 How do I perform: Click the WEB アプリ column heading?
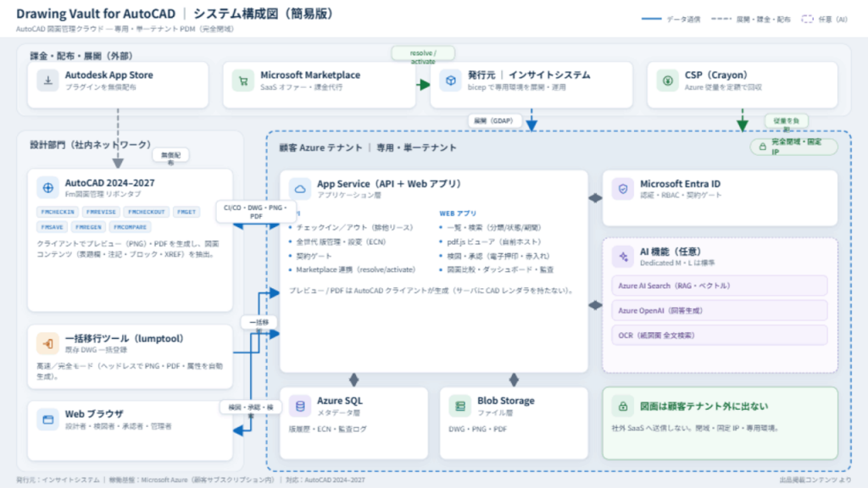458,213
